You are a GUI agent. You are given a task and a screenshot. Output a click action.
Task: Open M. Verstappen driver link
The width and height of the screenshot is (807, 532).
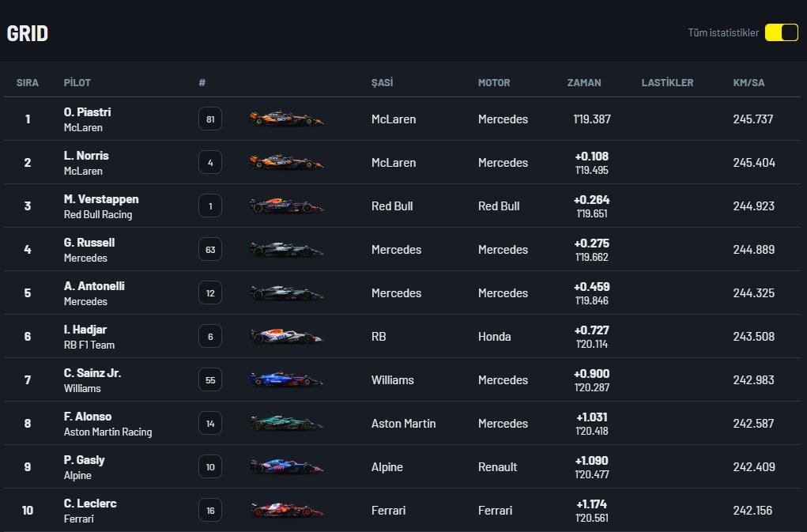(101, 200)
